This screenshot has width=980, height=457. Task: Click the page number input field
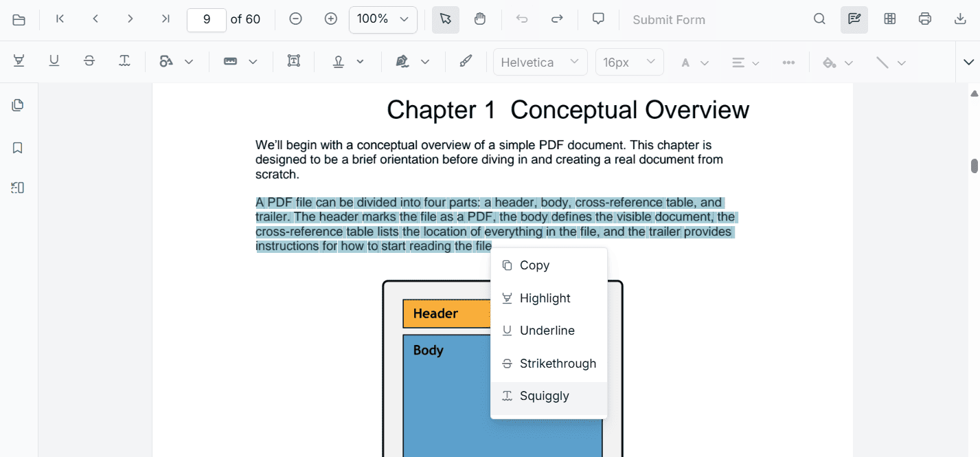tap(206, 19)
